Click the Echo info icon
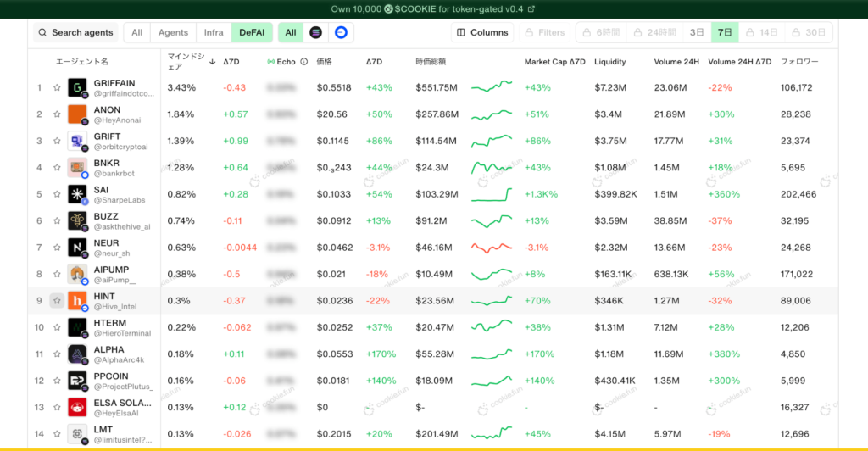Image resolution: width=868 pixels, height=451 pixels. click(x=304, y=62)
